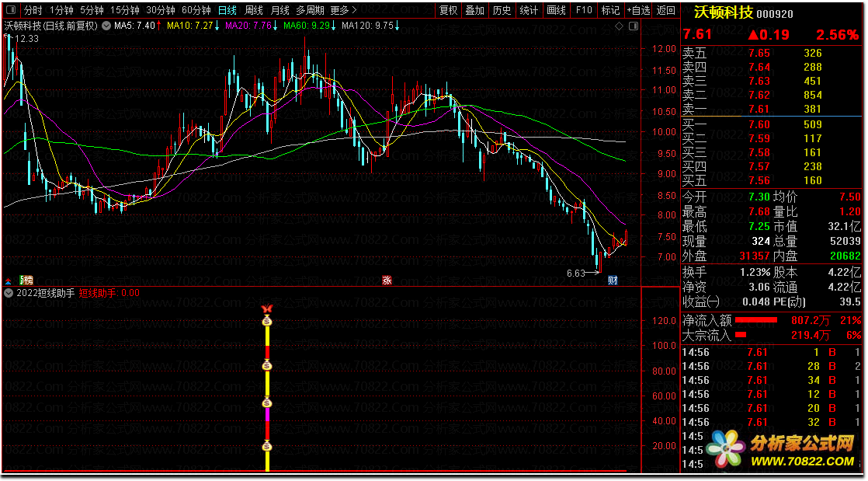This screenshot has width=868, height=481.
Task: Click the money bag icon near 20.00
Action: 267,445
